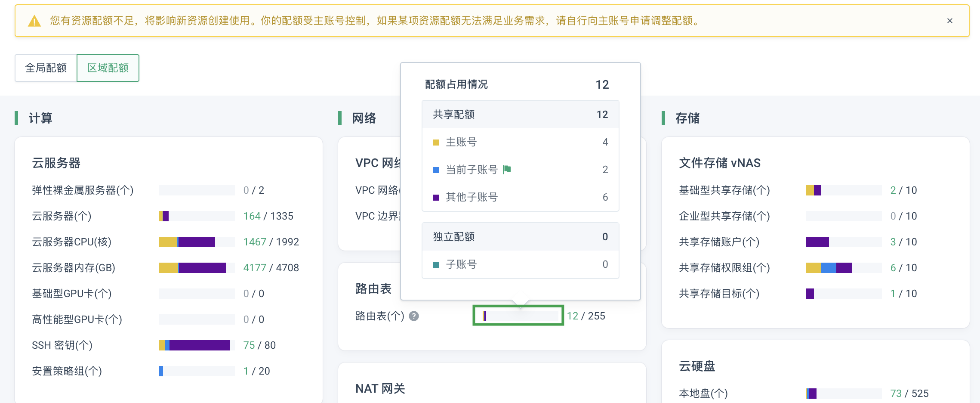Click the NAT 网关 card title

click(380, 389)
